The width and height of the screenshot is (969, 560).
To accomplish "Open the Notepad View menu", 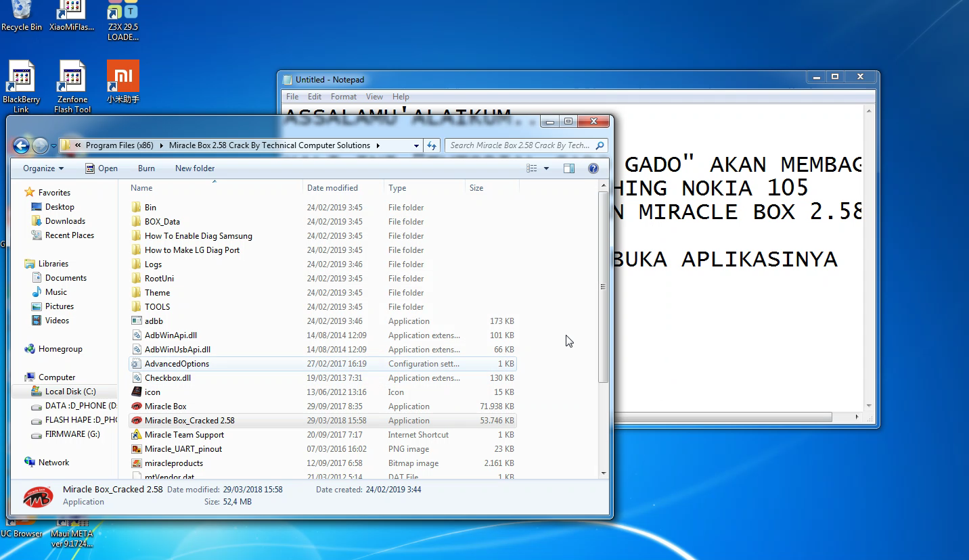I will tap(374, 97).
